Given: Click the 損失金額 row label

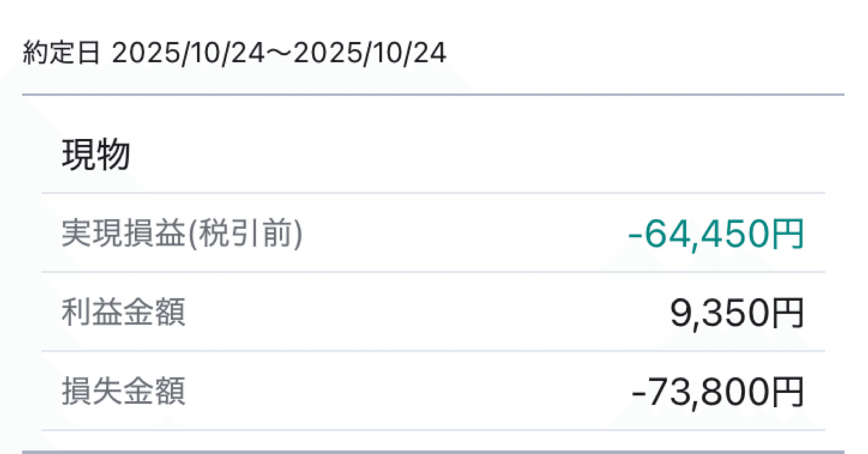Looking at the screenshot, I should tap(122, 391).
